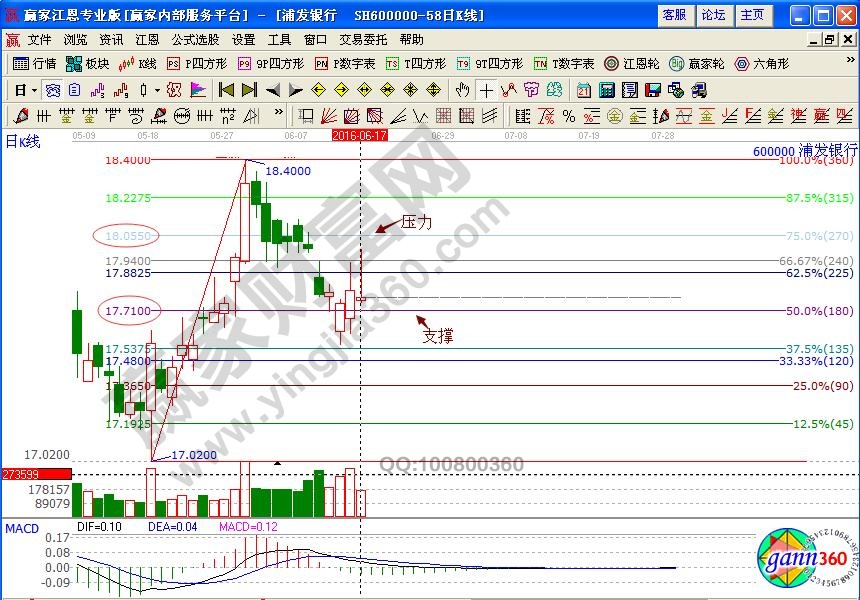The width and height of the screenshot is (860, 600).
Task: Select the red pencil drawing tool
Action: tap(21, 116)
